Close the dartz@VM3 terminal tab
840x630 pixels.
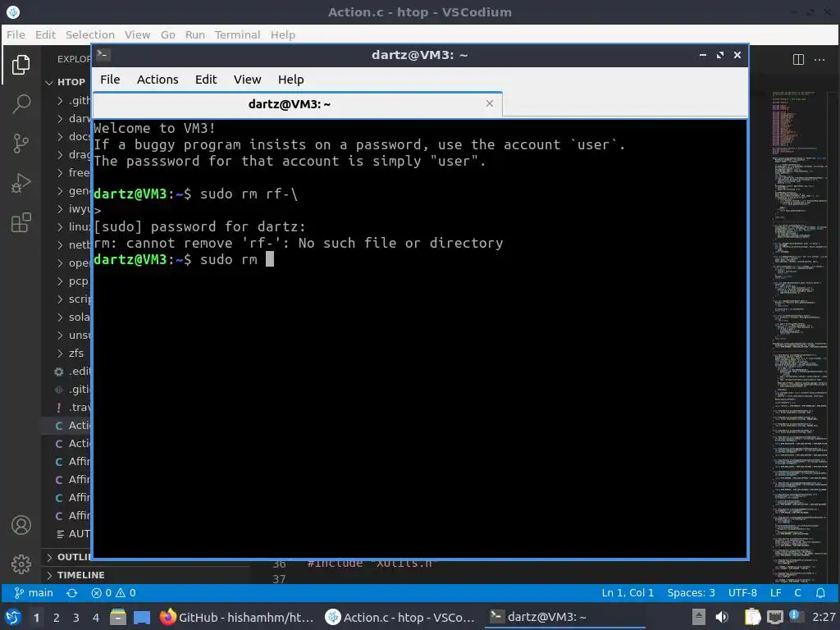click(x=490, y=103)
